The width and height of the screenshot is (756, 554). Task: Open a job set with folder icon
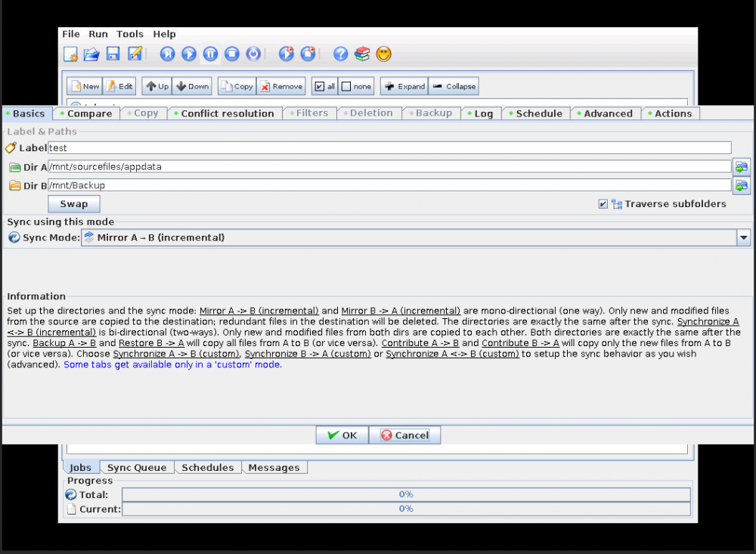tap(91, 54)
